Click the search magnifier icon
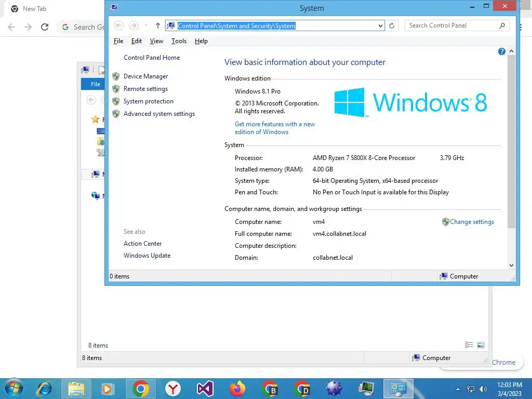Screen dimensions: 532x399 click(502, 25)
